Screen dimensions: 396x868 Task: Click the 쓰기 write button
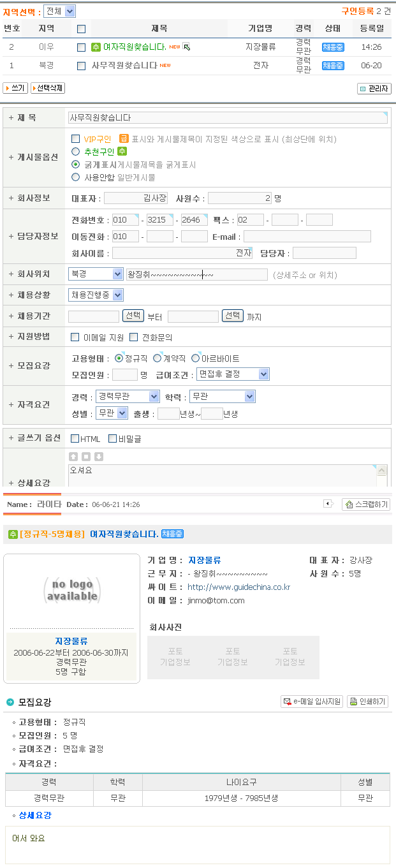click(x=15, y=89)
